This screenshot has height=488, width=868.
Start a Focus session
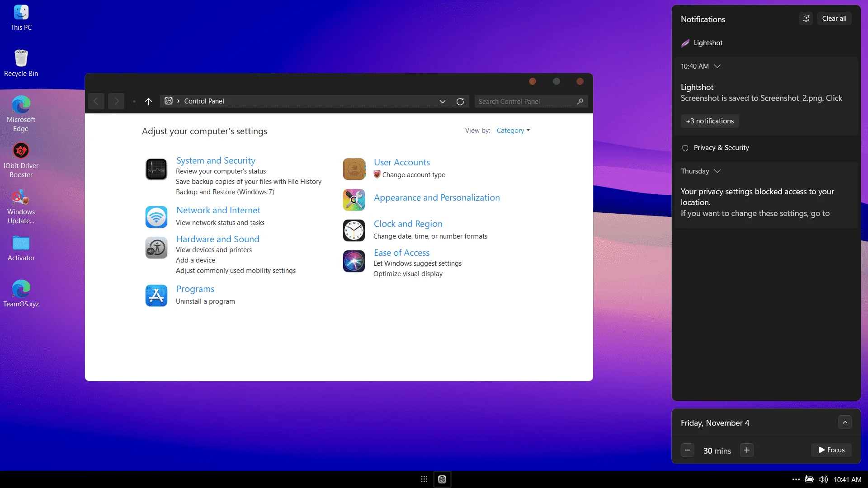[x=831, y=450]
